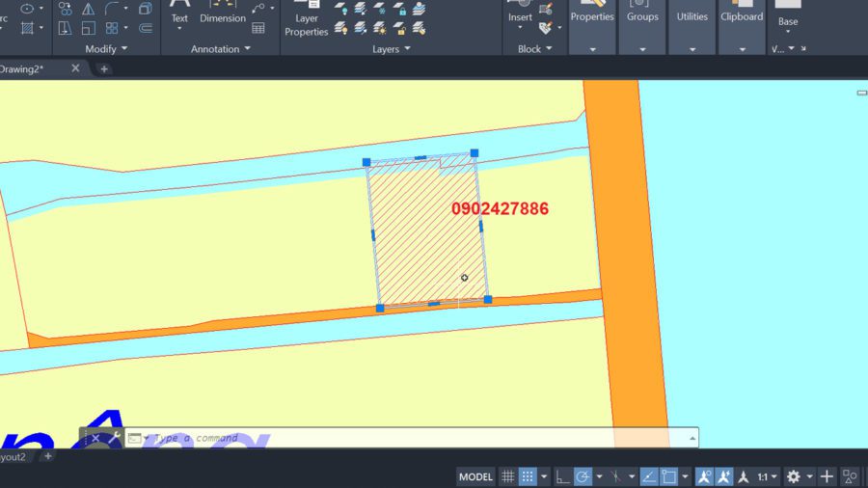The width and height of the screenshot is (868, 488).
Task: Click the layer Lock icon with padlock
Action: pyautogui.click(x=399, y=9)
